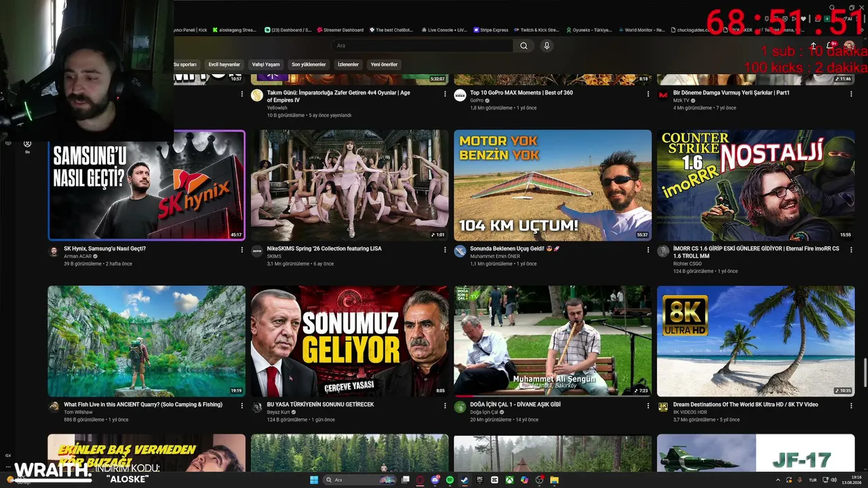
Task: Play the 'SONUMUZ GELİYOR' video thumbnail
Action: (350, 341)
